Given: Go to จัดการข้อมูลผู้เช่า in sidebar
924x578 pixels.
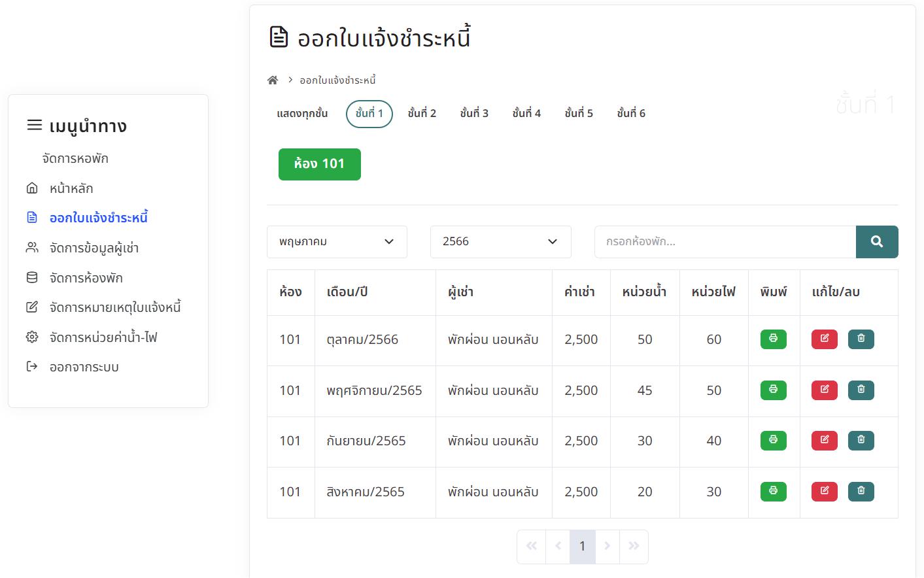Looking at the screenshot, I should tap(94, 248).
